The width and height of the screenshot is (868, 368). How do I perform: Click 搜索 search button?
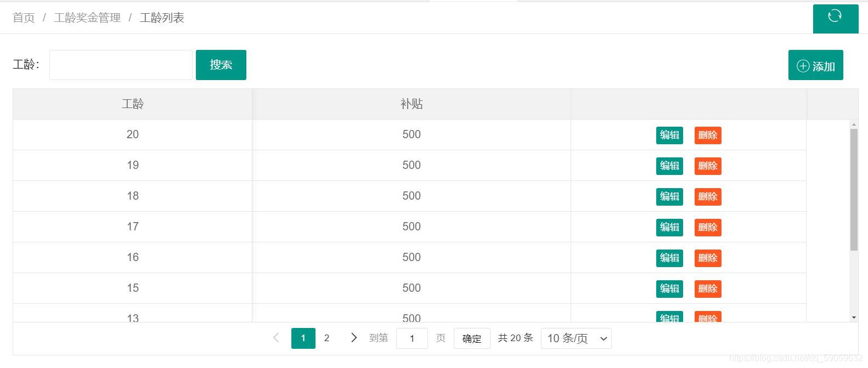click(x=221, y=65)
